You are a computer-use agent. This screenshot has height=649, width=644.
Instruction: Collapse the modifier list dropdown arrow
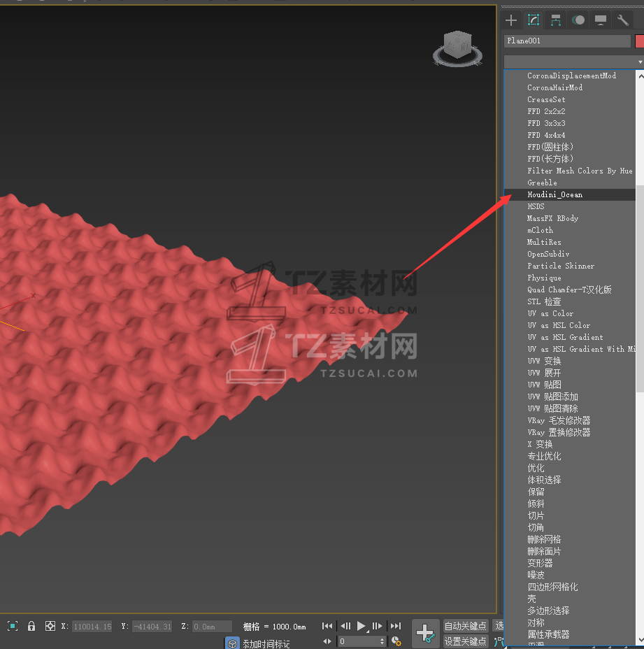click(x=640, y=62)
